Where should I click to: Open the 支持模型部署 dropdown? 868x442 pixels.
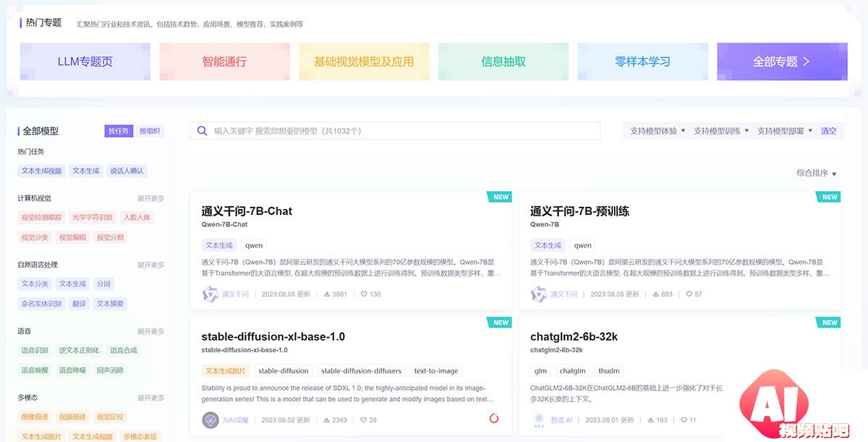(x=785, y=131)
